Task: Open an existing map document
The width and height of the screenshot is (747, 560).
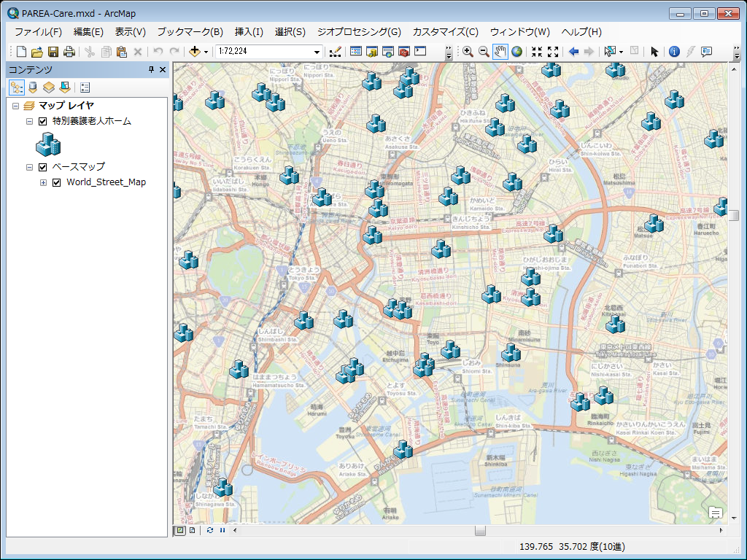Action: 37,52
